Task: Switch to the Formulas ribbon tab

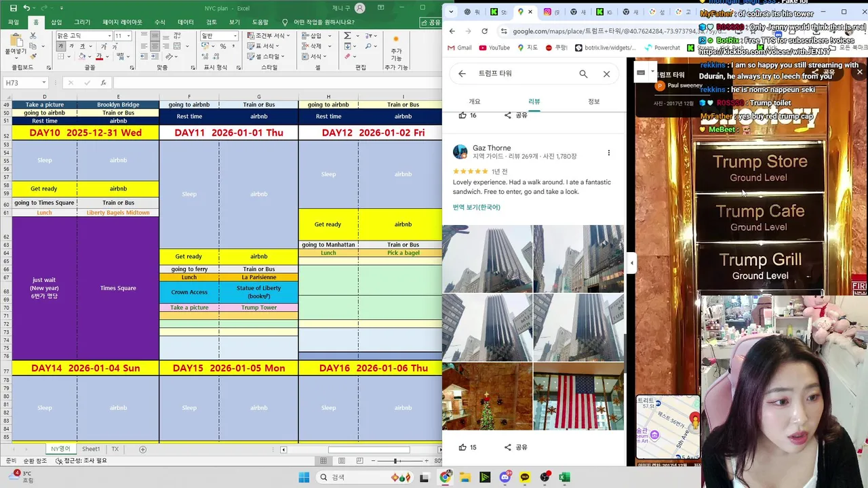Action: click(160, 22)
